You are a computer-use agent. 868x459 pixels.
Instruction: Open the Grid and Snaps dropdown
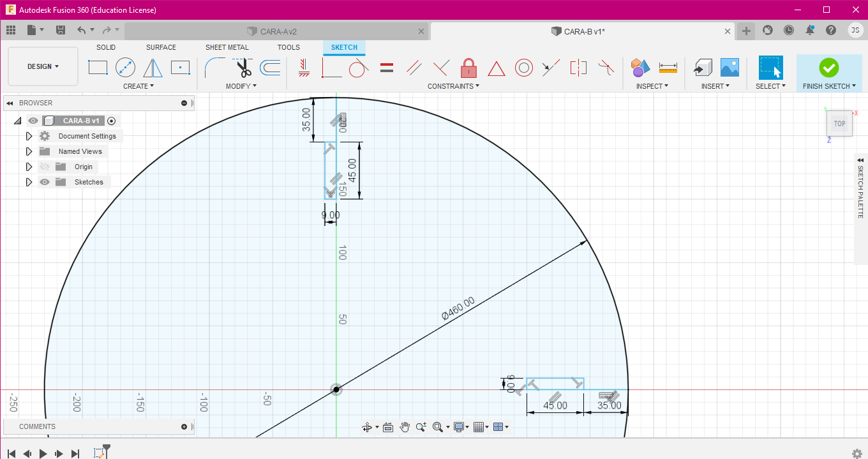(482, 427)
